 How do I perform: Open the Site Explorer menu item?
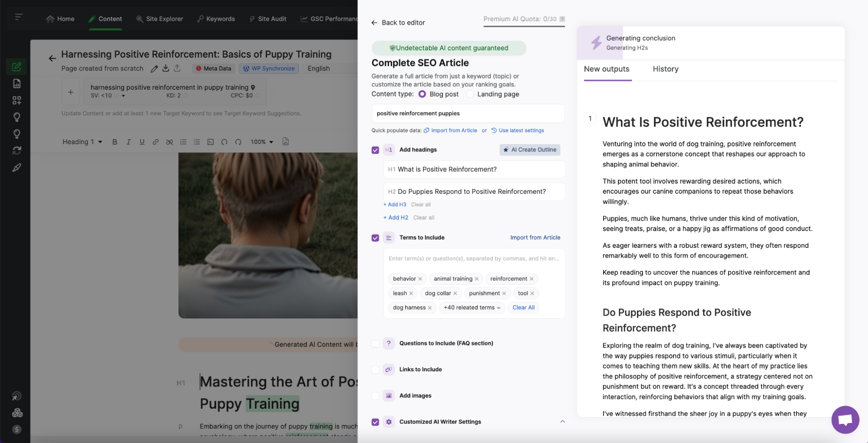[x=159, y=19]
